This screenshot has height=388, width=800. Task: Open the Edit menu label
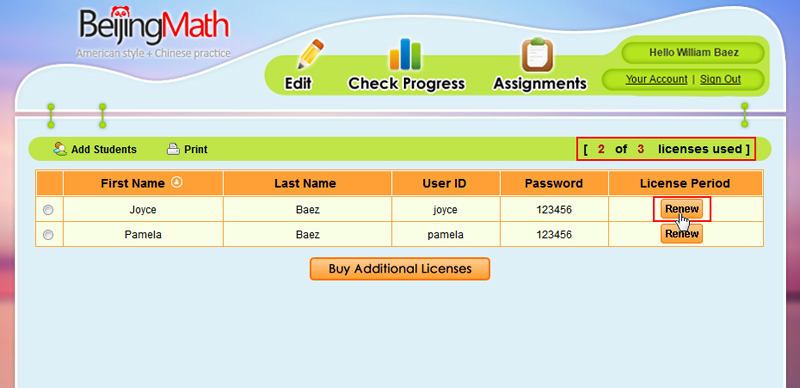298,83
